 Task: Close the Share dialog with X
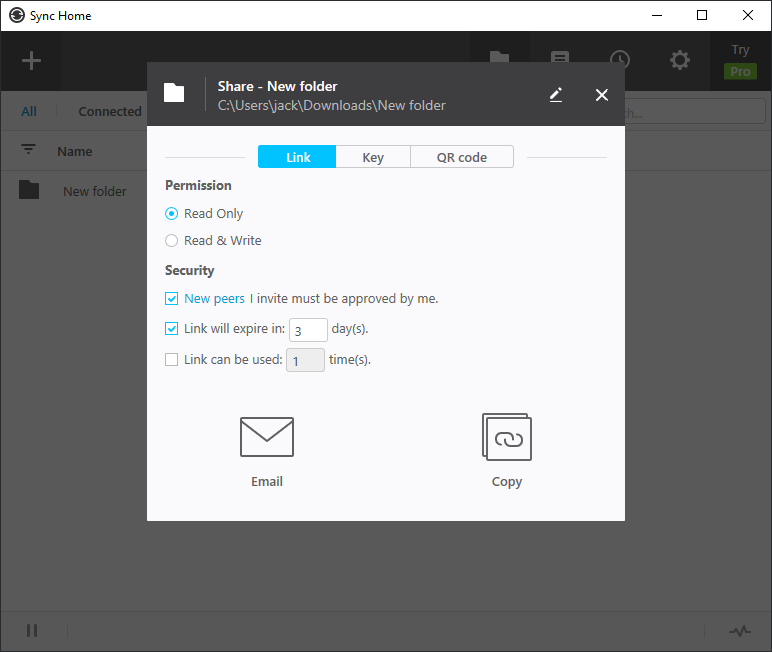coord(602,95)
